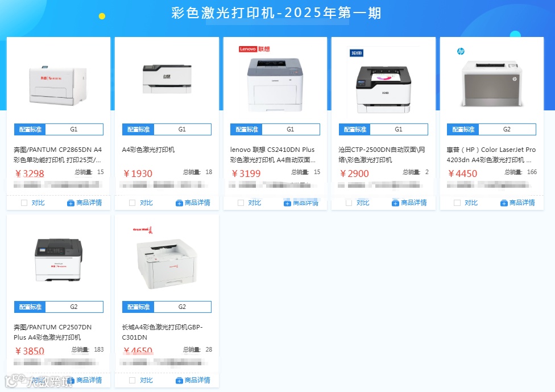Viewport: 555px width, 392px height.
Task: Click the HP logo above printer
Action: [461, 51]
